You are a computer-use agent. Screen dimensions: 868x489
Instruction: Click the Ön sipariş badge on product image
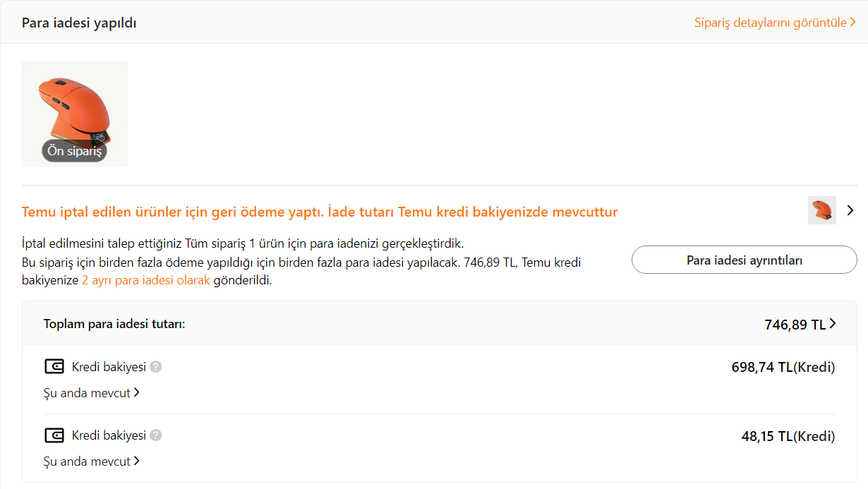click(x=74, y=151)
